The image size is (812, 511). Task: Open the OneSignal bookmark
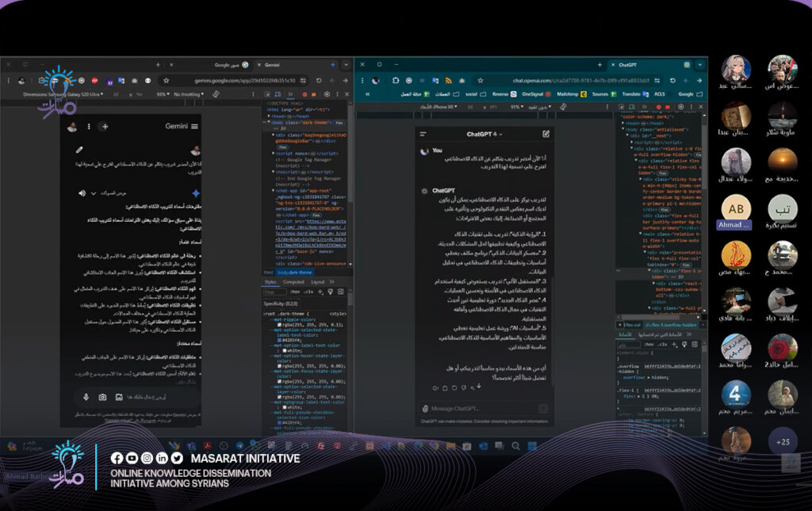(536, 94)
